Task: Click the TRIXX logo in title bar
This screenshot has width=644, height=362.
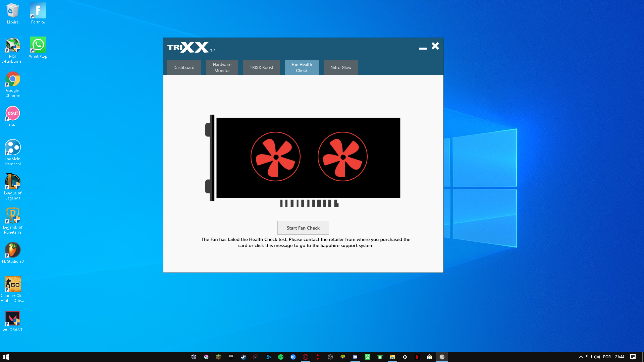Action: click(x=189, y=47)
